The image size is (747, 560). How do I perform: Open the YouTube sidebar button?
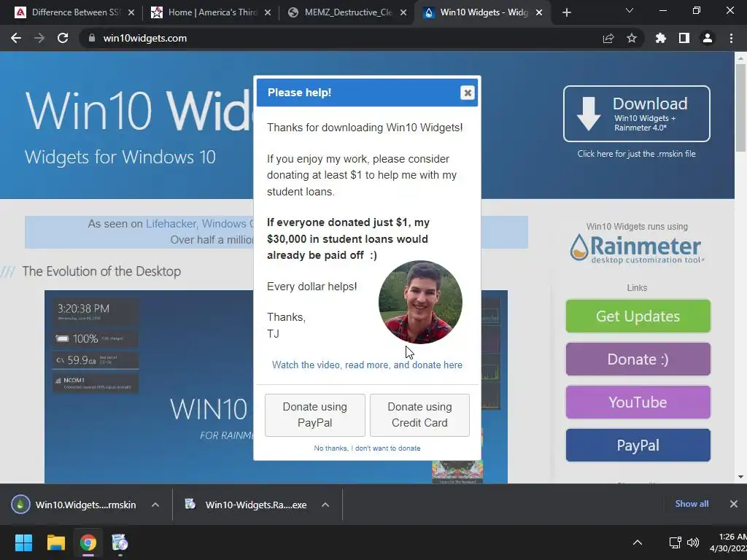pos(638,402)
